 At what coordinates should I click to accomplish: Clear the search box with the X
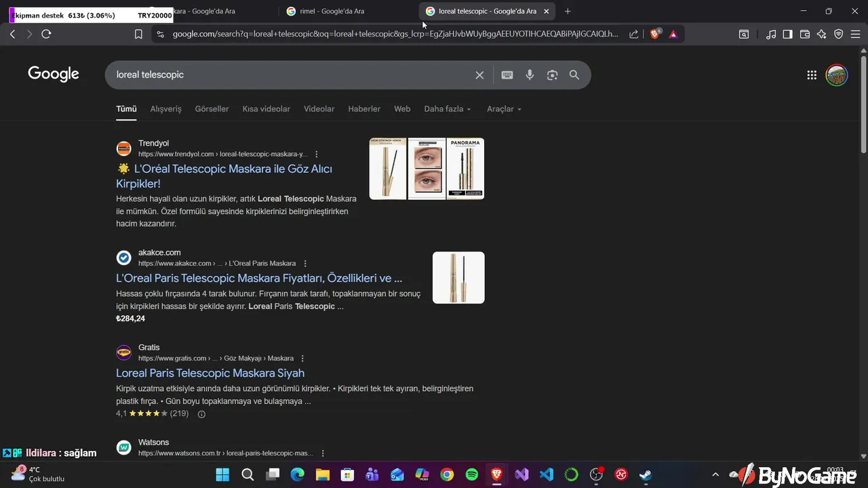point(479,75)
